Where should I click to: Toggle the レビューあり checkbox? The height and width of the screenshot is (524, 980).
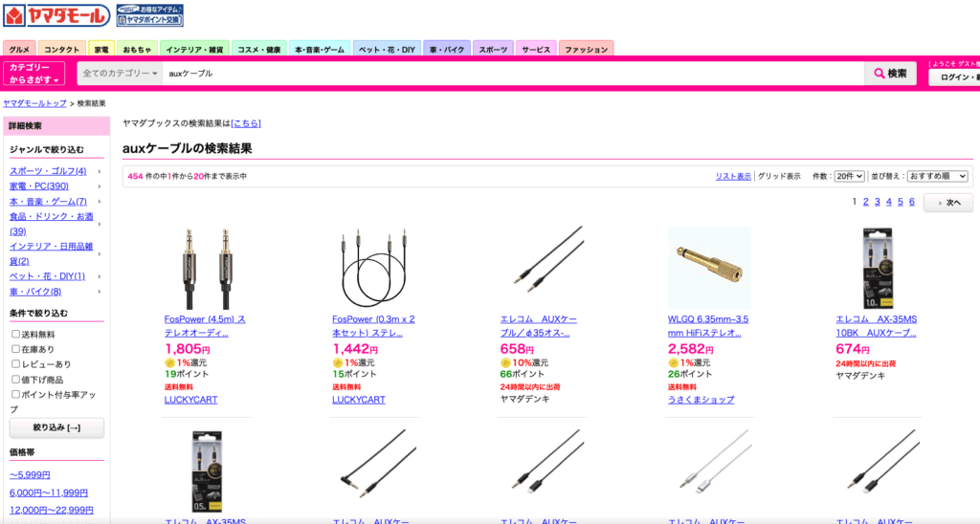click(x=15, y=364)
